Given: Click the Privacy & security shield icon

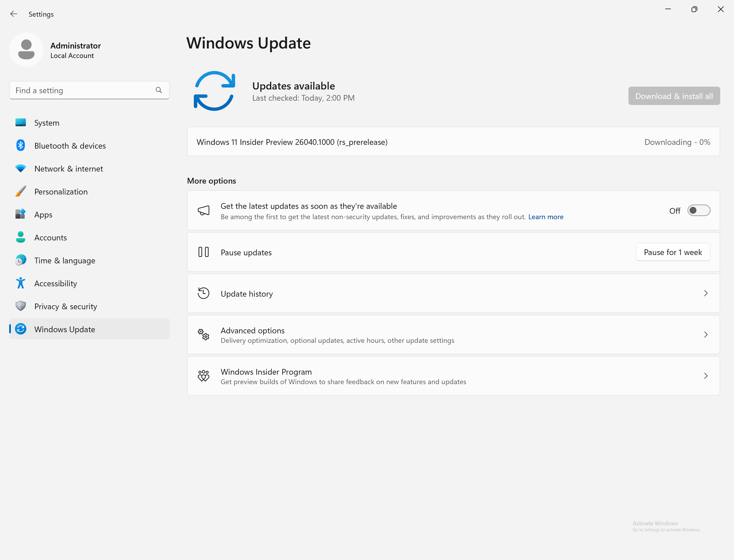Looking at the screenshot, I should tap(21, 306).
